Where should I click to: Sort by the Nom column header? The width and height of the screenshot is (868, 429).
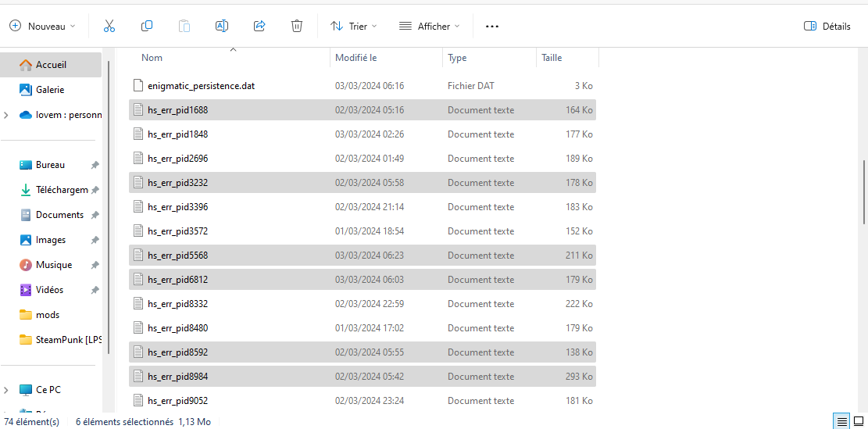tap(152, 58)
